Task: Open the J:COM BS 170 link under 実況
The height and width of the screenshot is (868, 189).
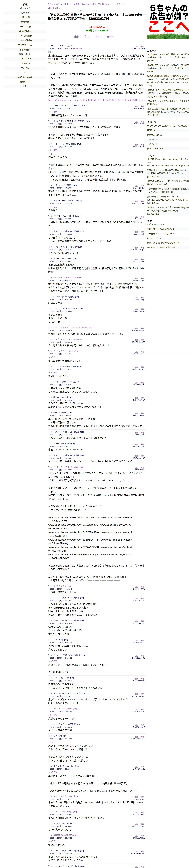Action: point(154,238)
